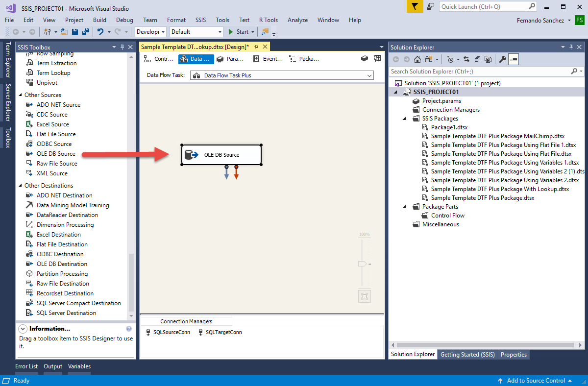Click the Properties wrench icon in Solution Explorer
The height and width of the screenshot is (386, 588).
[502, 59]
